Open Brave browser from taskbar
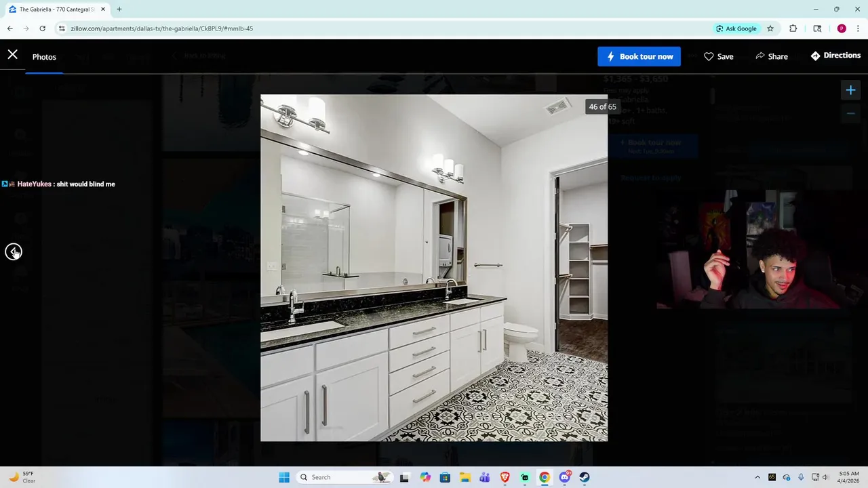The width and height of the screenshot is (868, 488). (x=505, y=477)
